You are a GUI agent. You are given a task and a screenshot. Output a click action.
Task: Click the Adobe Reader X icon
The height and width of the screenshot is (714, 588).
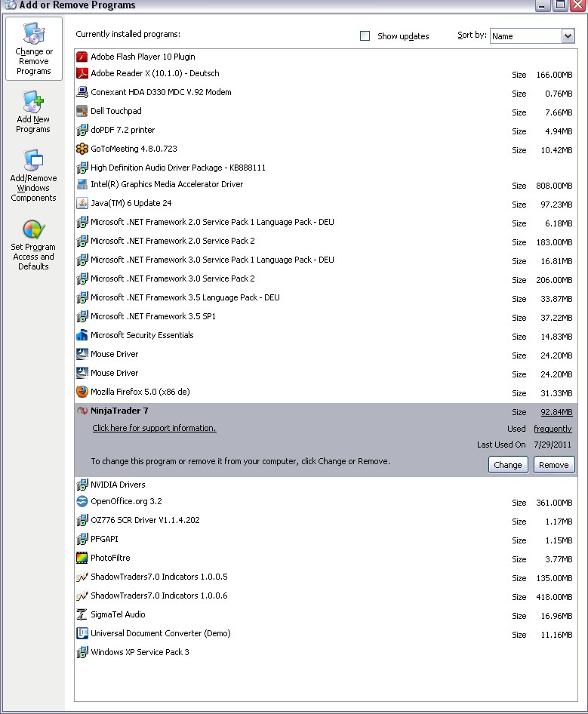coord(82,73)
